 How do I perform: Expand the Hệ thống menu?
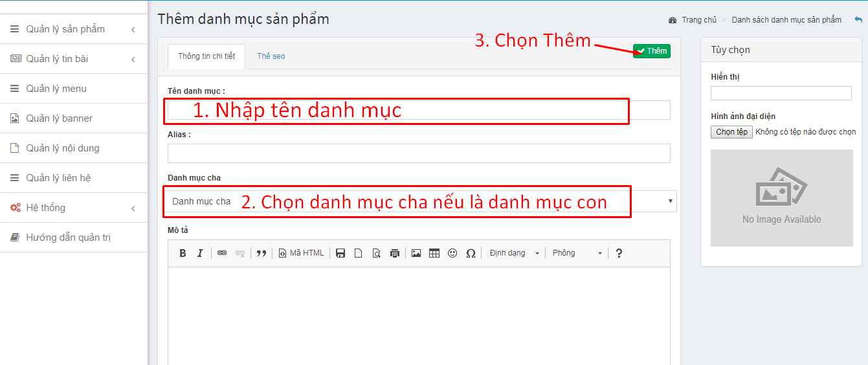74,208
